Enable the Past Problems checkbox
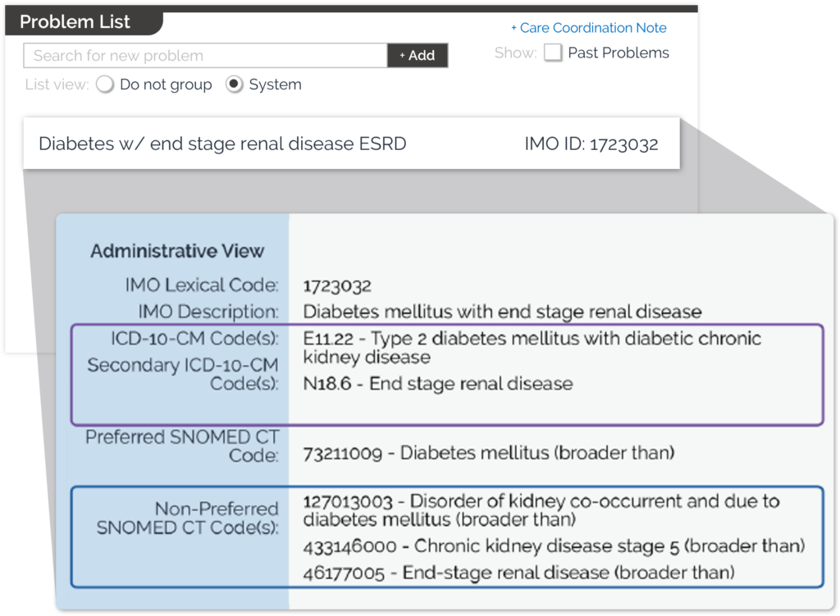 553,52
